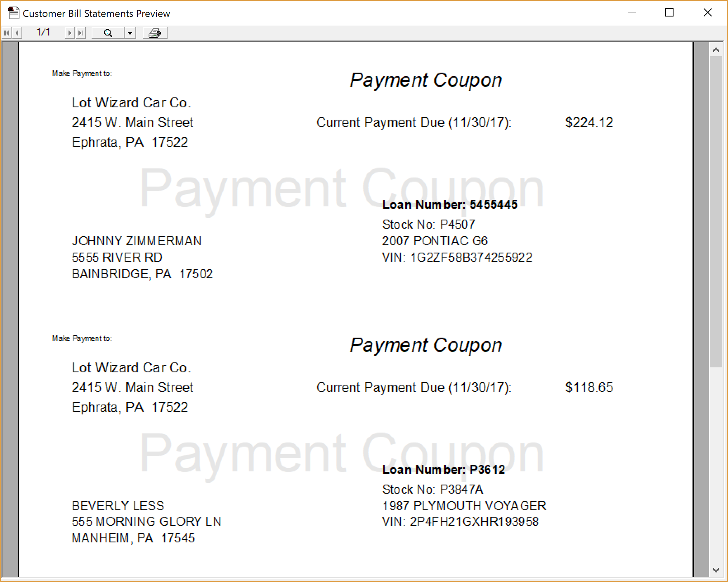The height and width of the screenshot is (582, 728).
Task: Click the vertical scrollbar thumb
Action: pos(716,211)
